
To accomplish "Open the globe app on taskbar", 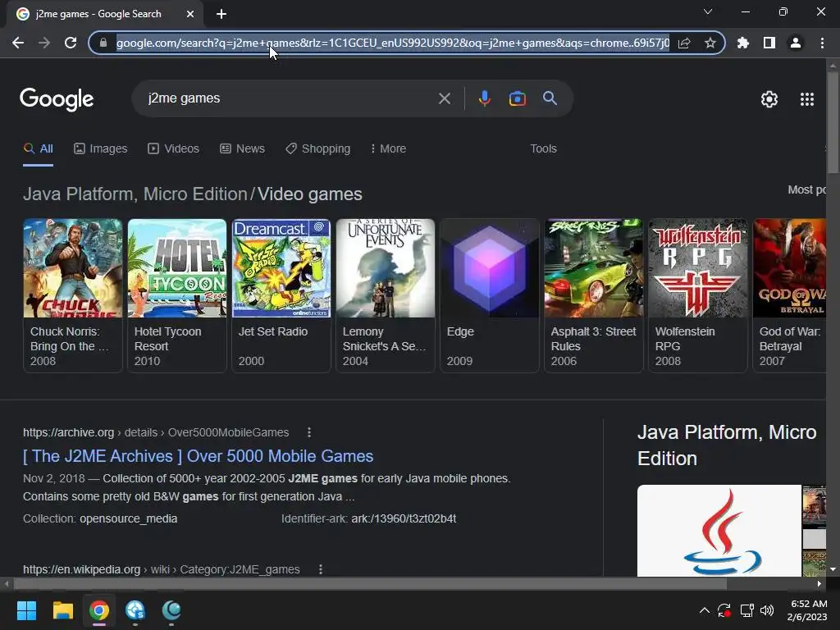I will click(x=135, y=610).
